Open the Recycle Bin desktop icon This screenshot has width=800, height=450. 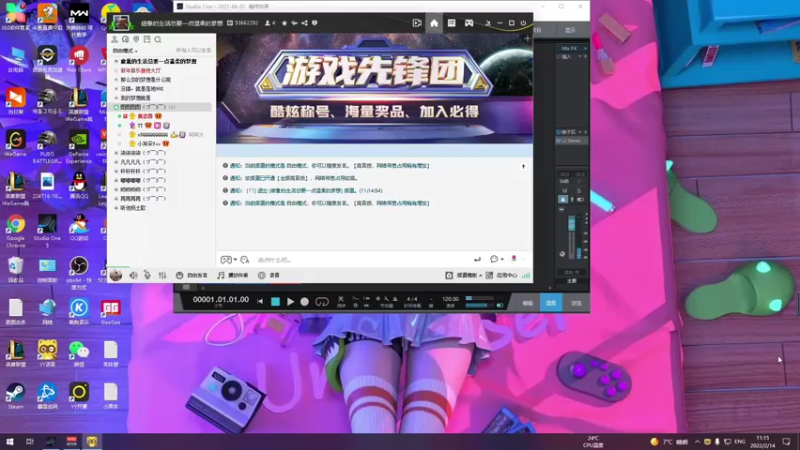click(15, 269)
